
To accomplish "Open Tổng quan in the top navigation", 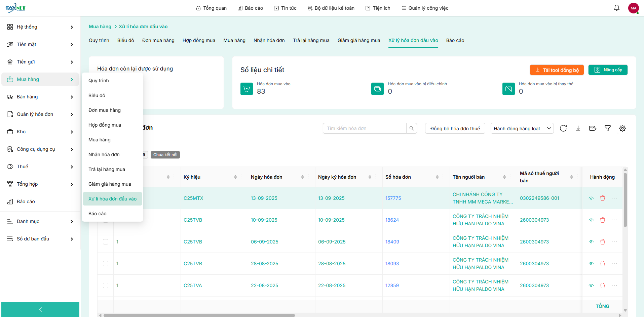I will coord(211,8).
